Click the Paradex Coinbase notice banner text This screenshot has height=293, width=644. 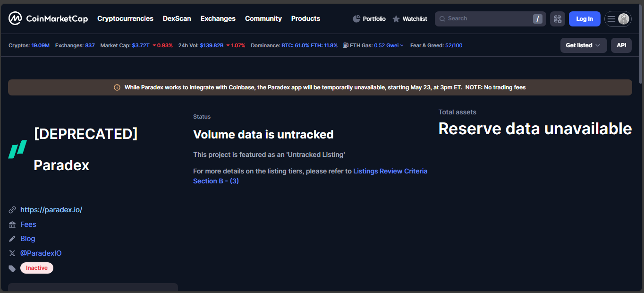click(x=325, y=87)
